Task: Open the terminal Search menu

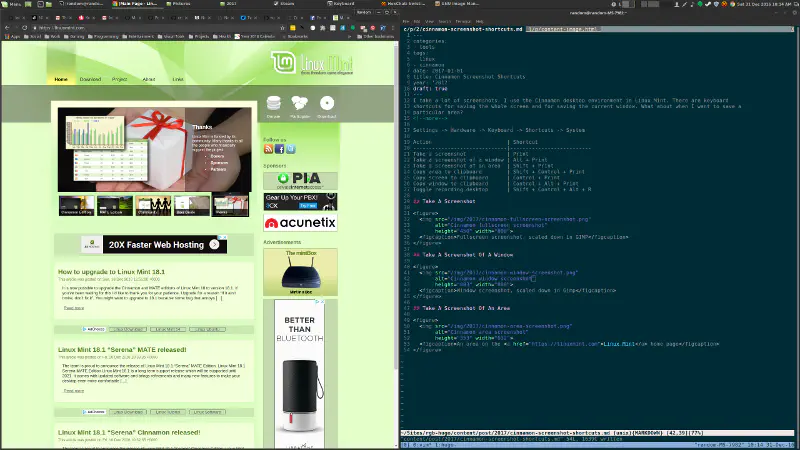Action: tap(444, 20)
